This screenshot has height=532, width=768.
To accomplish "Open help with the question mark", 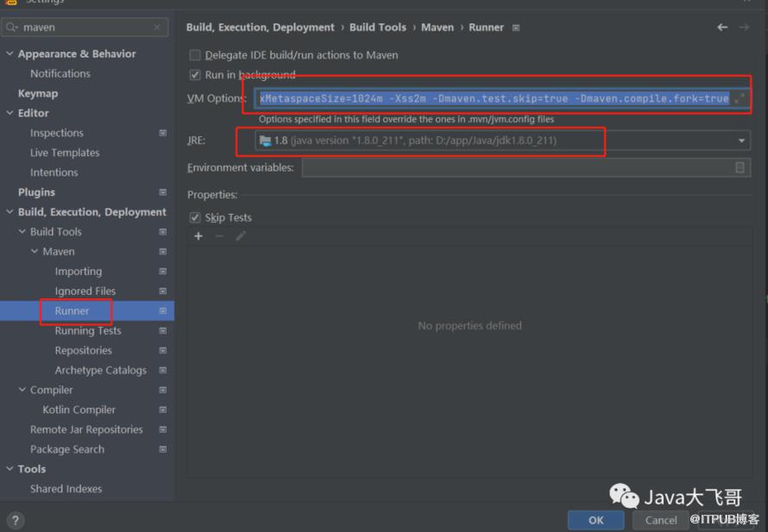I will pyautogui.click(x=16, y=520).
